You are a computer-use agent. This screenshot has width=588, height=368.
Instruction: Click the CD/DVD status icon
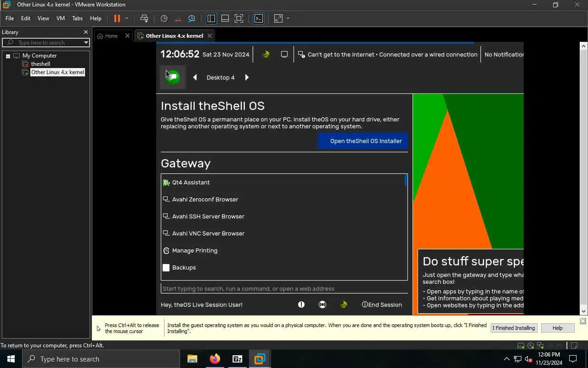531,345
